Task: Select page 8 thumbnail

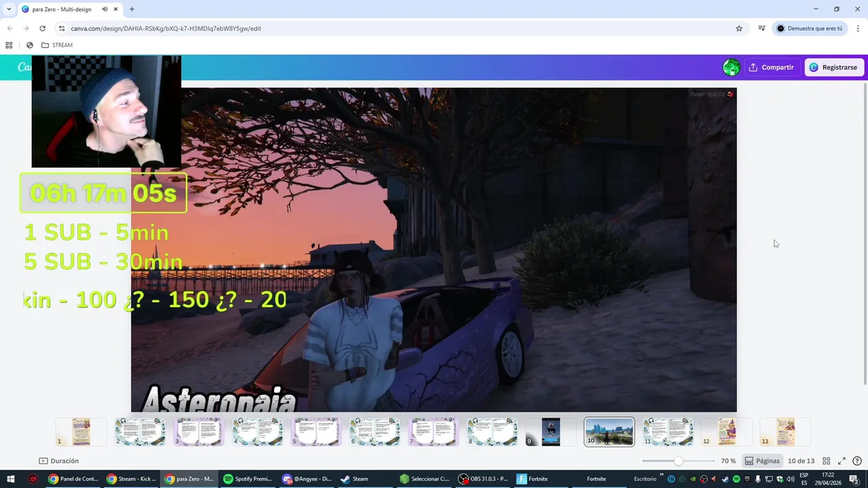Action: 492,432
